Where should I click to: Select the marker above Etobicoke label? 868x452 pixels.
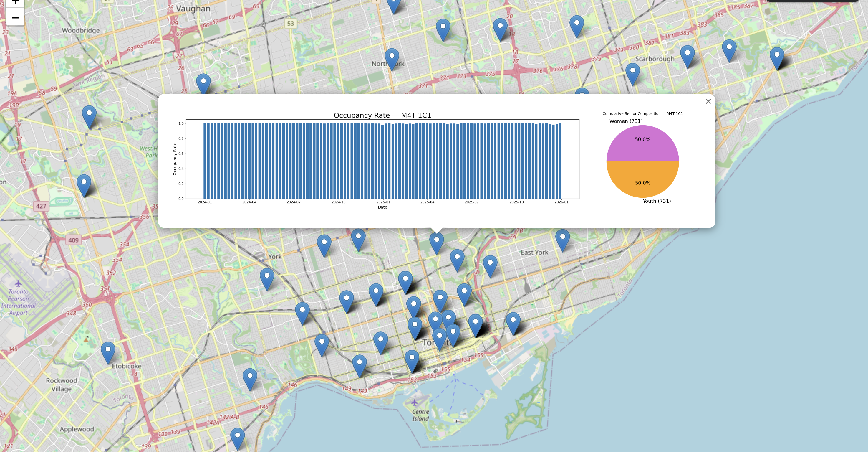click(108, 352)
